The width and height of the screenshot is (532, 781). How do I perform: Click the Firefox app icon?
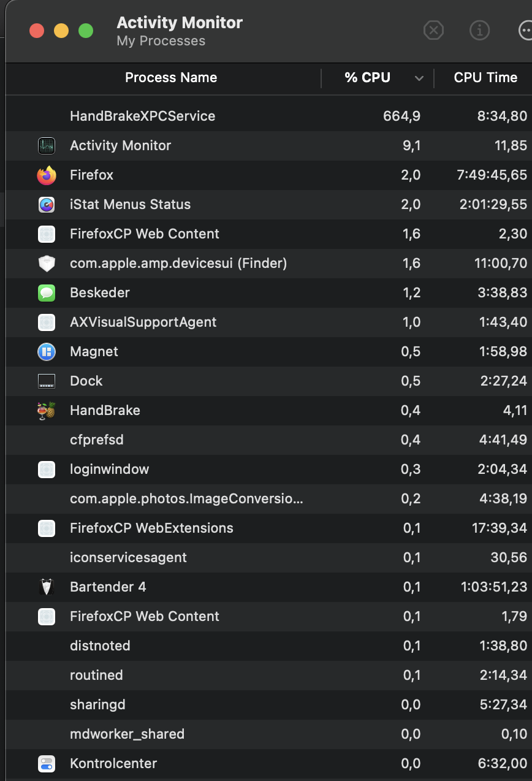pyautogui.click(x=47, y=175)
